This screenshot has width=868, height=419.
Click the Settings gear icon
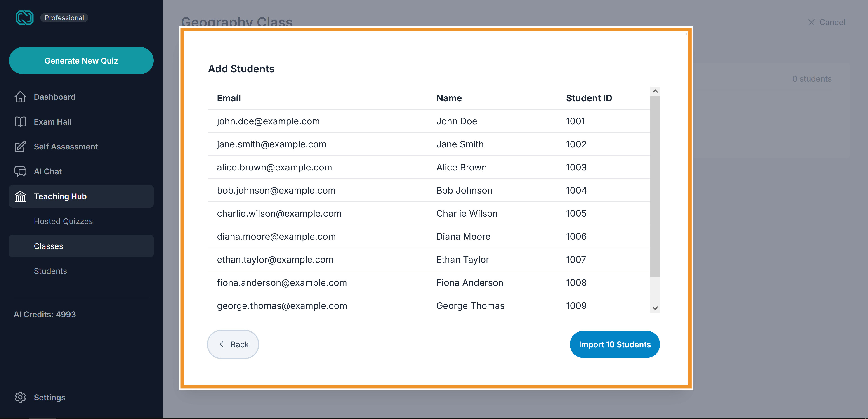pos(20,398)
